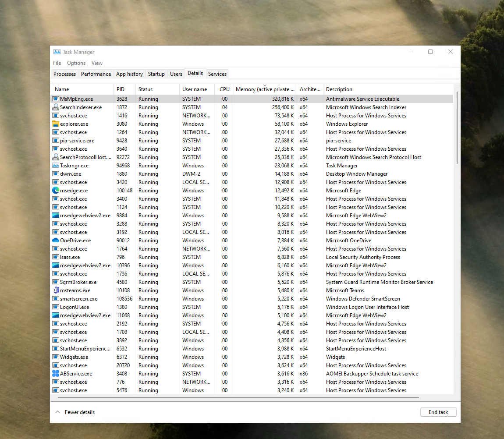Switch to the Services tab

point(217,74)
